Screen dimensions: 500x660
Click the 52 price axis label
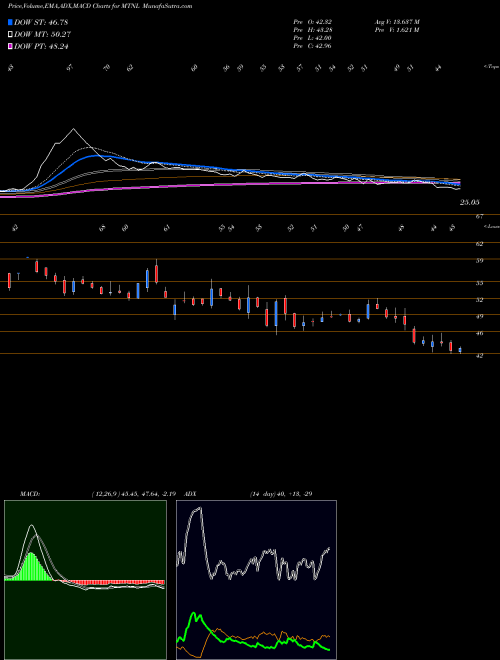[x=479, y=300]
